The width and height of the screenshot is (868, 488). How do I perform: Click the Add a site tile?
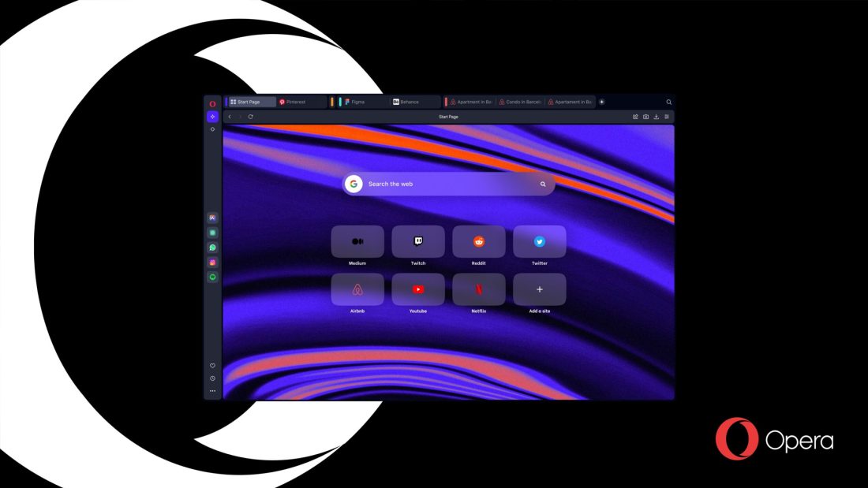pyautogui.click(x=540, y=289)
